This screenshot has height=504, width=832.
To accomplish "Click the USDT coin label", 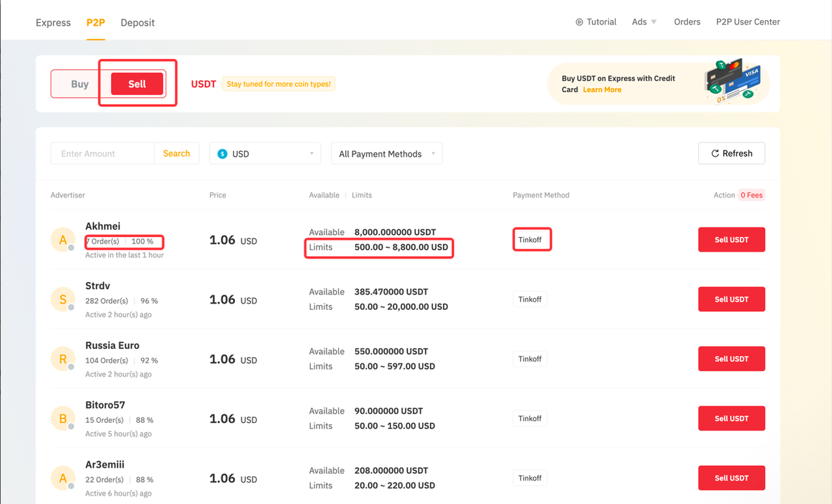I will 204,84.
